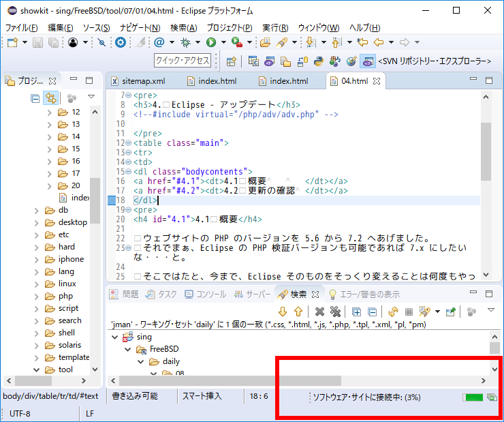Expand the iphone folder
The height and width of the screenshot is (422, 504).
pos(37,260)
